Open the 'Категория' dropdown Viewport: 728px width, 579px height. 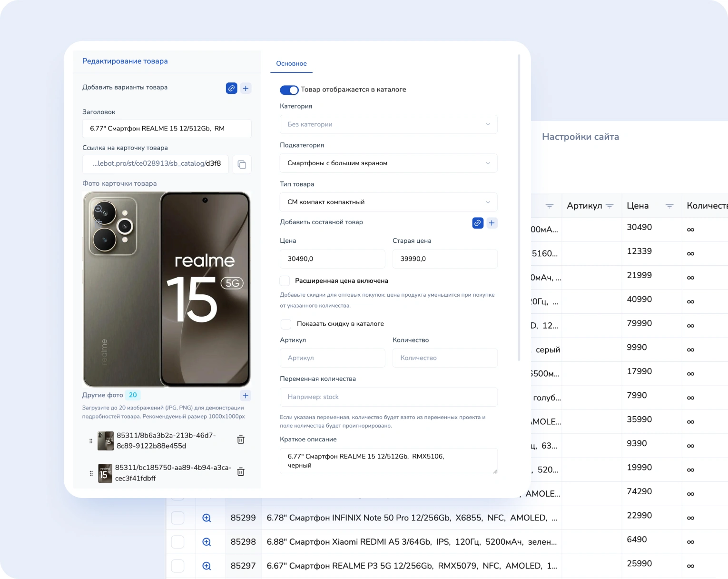pyautogui.click(x=389, y=124)
